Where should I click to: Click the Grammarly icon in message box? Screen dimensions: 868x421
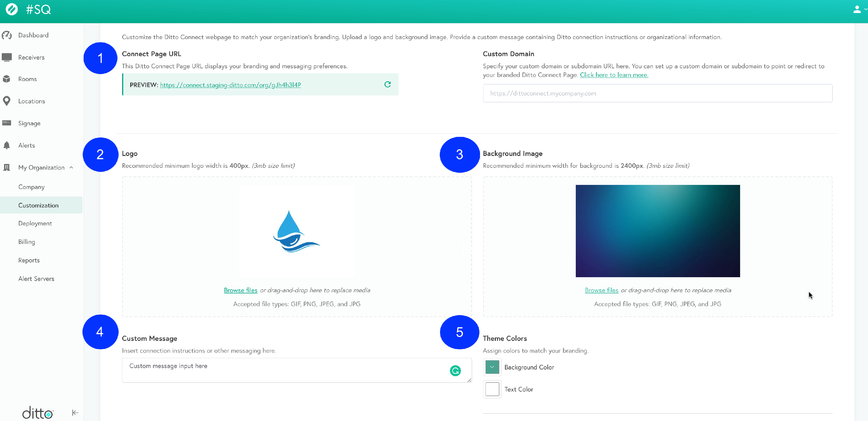(x=455, y=371)
